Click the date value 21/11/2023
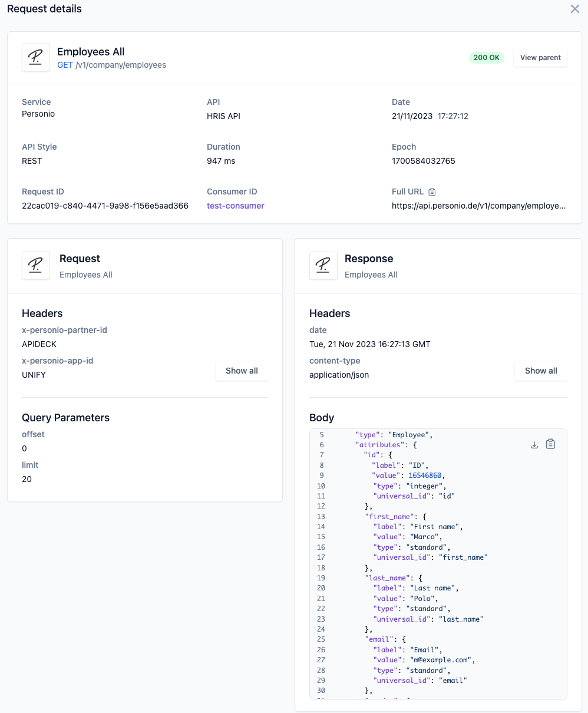The height and width of the screenshot is (713, 588). [412, 116]
